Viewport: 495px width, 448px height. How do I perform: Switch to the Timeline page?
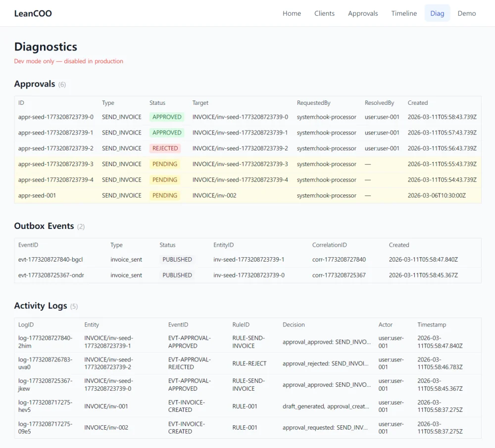404,13
